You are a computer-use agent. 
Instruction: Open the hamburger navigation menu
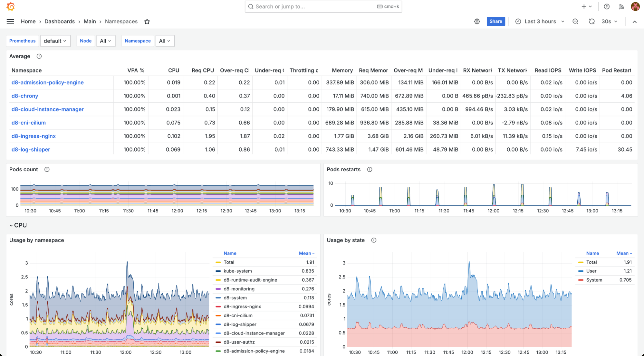pos(10,22)
